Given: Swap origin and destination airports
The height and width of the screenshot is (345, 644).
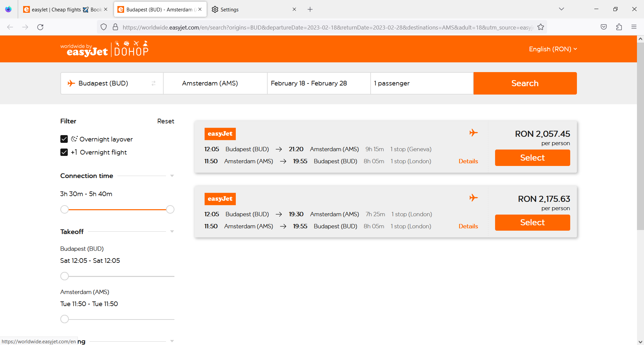Looking at the screenshot, I should [x=154, y=83].
